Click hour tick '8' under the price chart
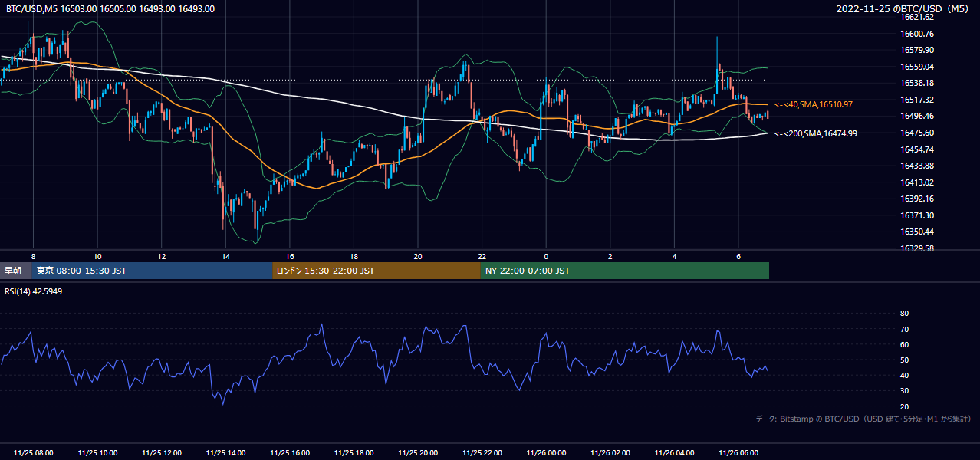 click(x=33, y=256)
